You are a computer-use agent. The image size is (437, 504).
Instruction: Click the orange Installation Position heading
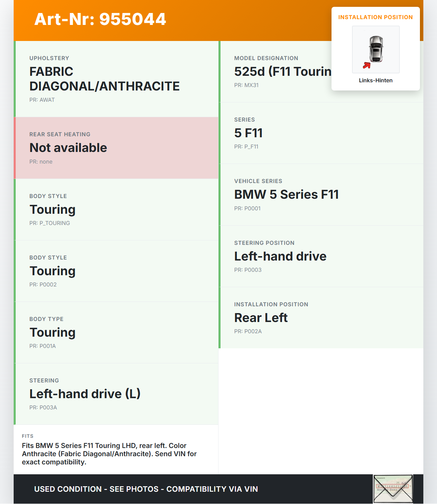point(376,17)
